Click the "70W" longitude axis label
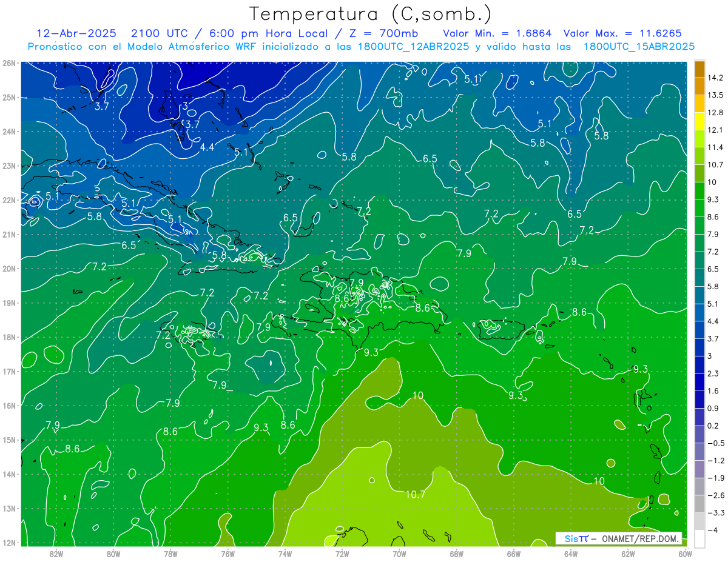The width and height of the screenshot is (728, 562). (399, 554)
